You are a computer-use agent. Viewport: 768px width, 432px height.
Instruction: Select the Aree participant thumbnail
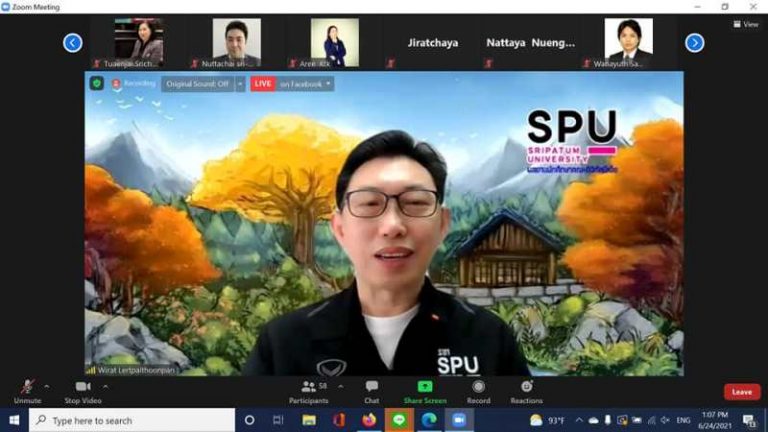pyautogui.click(x=335, y=43)
